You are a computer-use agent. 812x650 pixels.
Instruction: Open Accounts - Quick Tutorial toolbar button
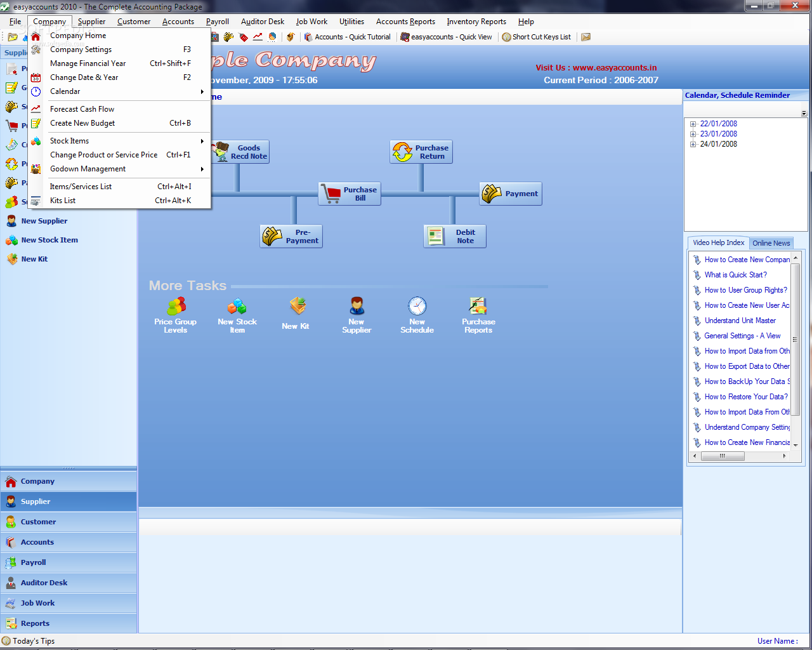click(x=347, y=37)
